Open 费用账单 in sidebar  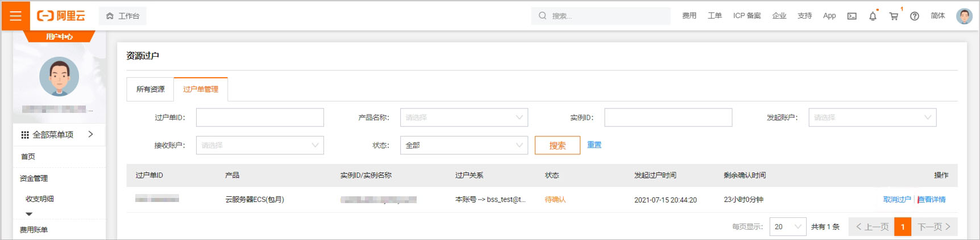pyautogui.click(x=34, y=230)
